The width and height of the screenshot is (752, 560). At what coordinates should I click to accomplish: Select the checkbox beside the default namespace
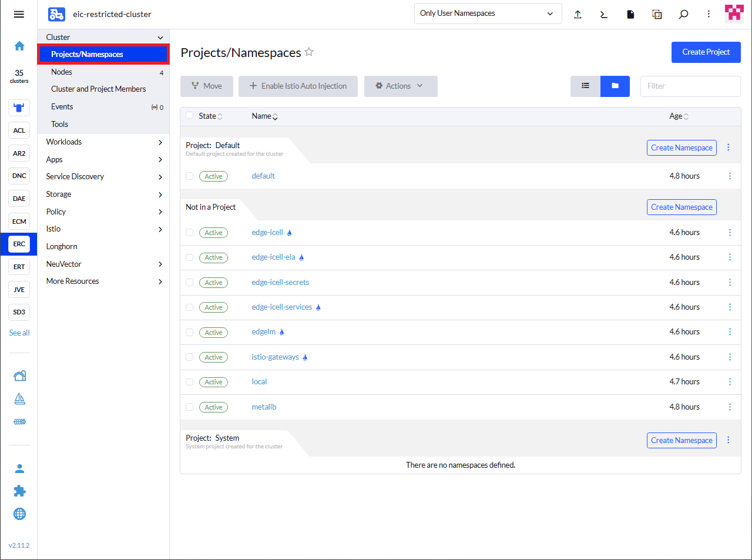click(x=189, y=176)
